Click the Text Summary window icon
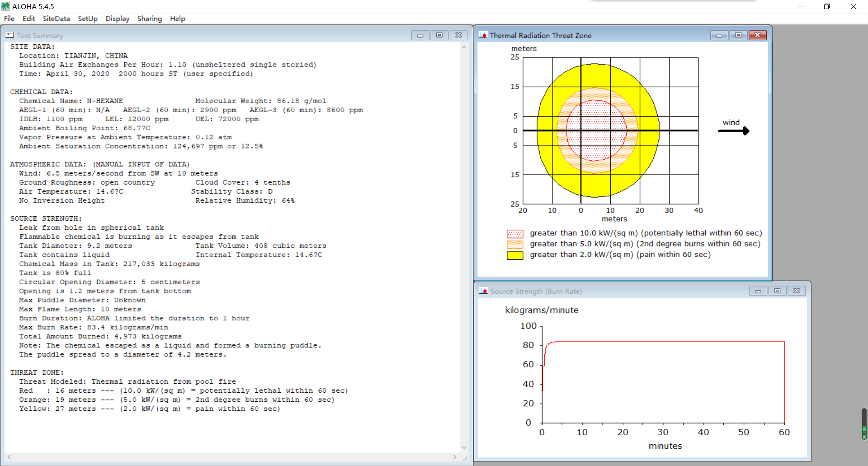Viewport: 868px width, 466px height. [9, 35]
